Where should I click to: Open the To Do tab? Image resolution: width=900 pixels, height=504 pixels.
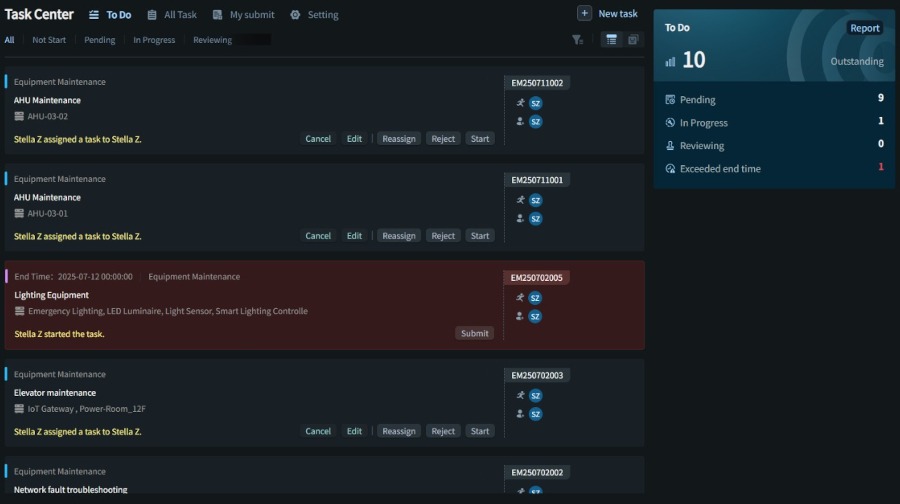click(110, 15)
